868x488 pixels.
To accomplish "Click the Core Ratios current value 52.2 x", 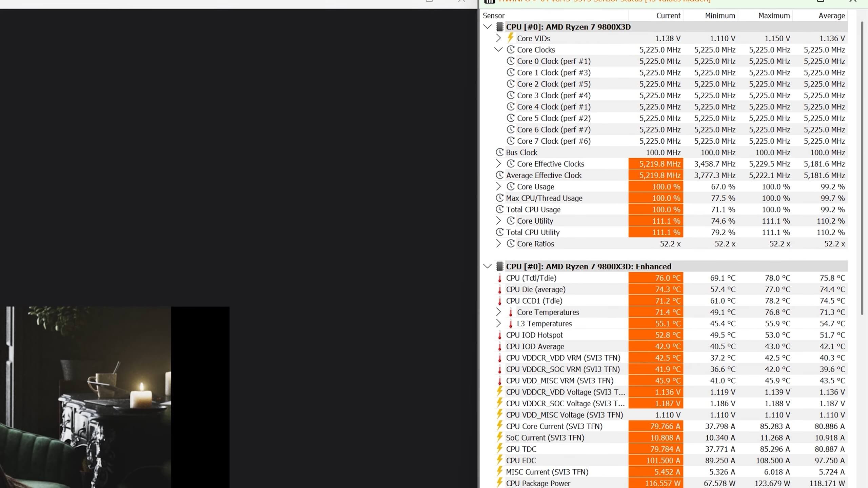I will click(x=670, y=244).
